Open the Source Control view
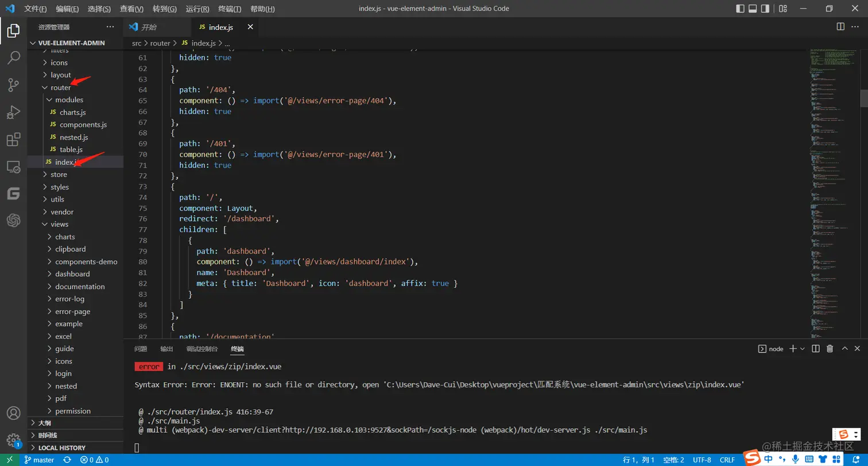This screenshot has width=868, height=466. 13,85
